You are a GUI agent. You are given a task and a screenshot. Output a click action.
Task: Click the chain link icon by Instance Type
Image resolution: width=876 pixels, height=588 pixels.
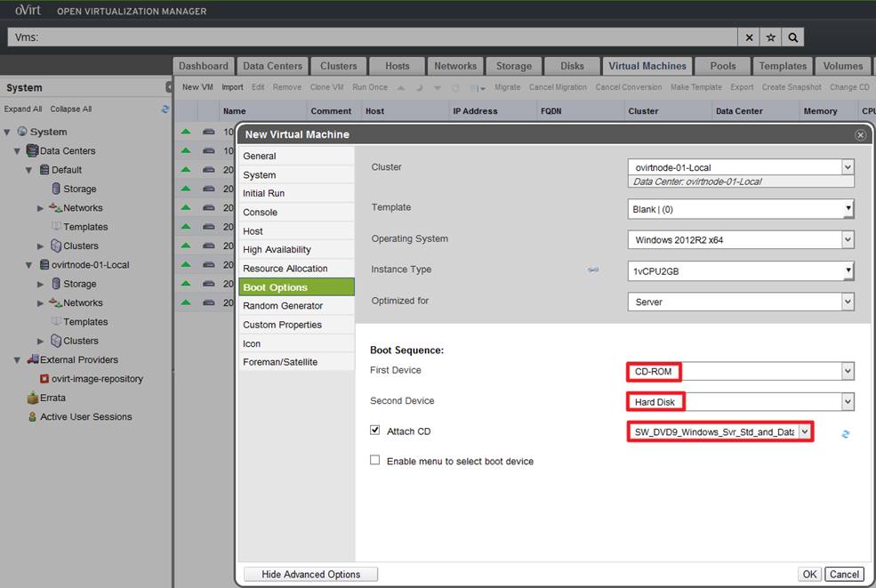click(x=593, y=270)
